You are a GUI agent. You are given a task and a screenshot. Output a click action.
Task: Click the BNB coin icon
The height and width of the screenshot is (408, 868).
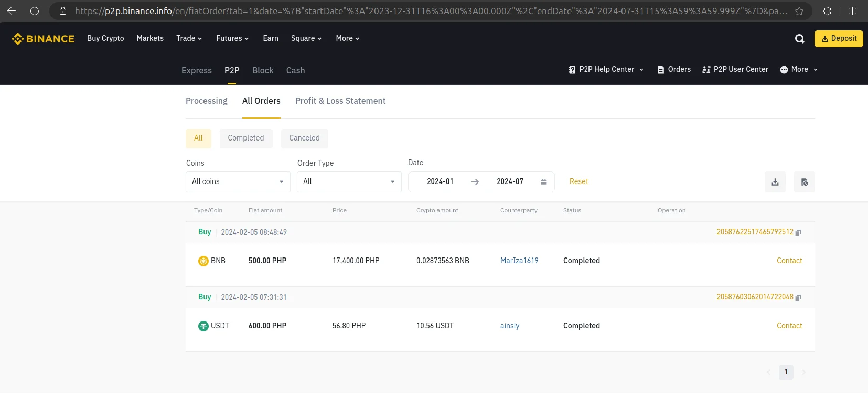(x=203, y=261)
